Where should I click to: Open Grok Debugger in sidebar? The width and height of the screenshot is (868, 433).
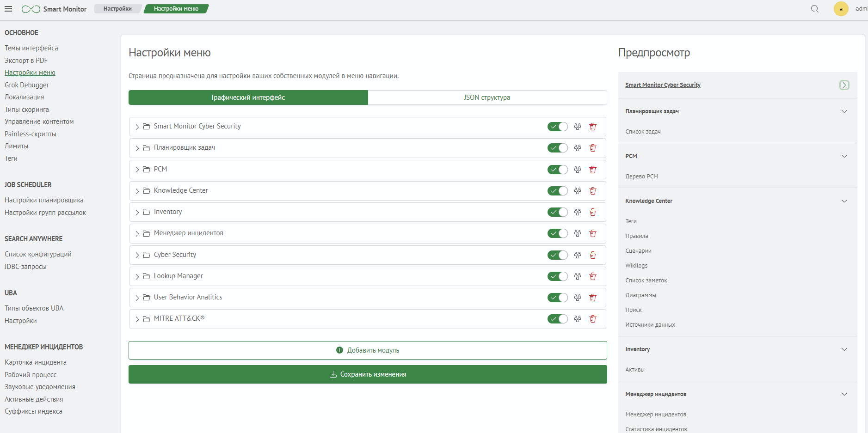coord(27,85)
